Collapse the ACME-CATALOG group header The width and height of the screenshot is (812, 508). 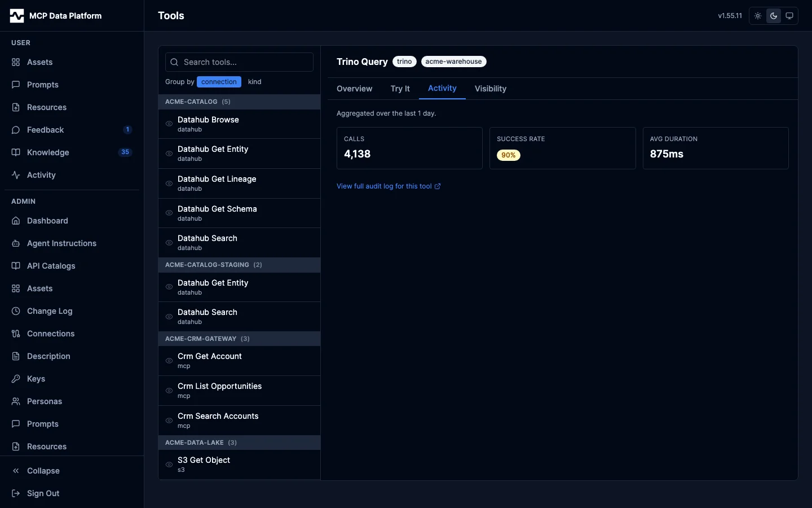point(239,102)
